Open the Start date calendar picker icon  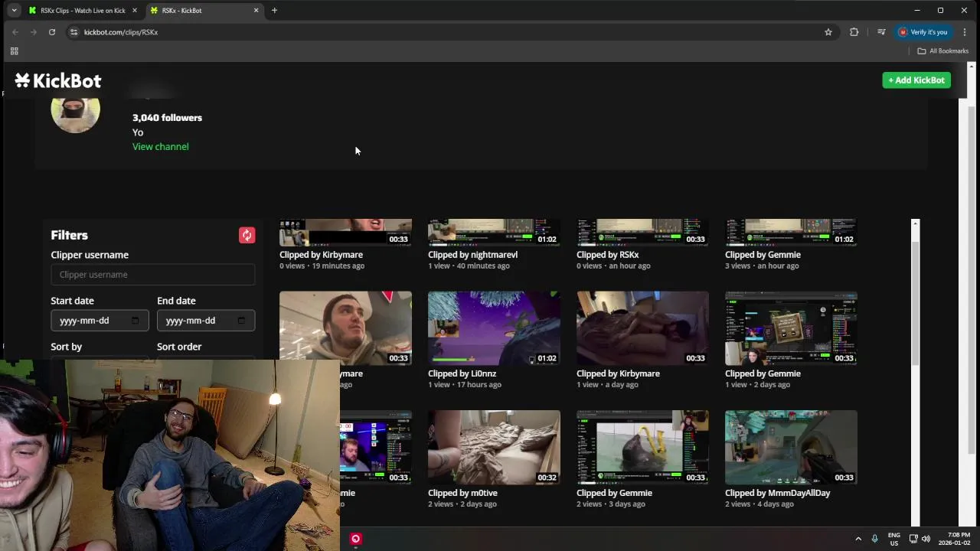click(x=136, y=321)
